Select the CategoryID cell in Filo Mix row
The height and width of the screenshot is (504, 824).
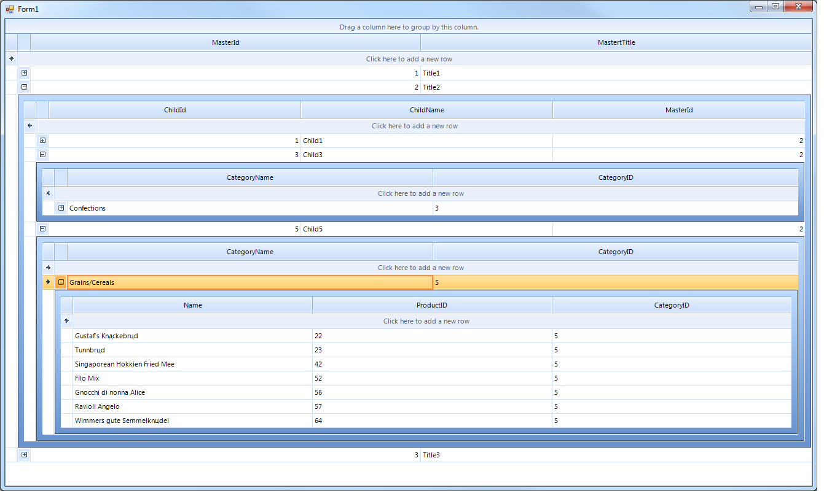pos(672,378)
